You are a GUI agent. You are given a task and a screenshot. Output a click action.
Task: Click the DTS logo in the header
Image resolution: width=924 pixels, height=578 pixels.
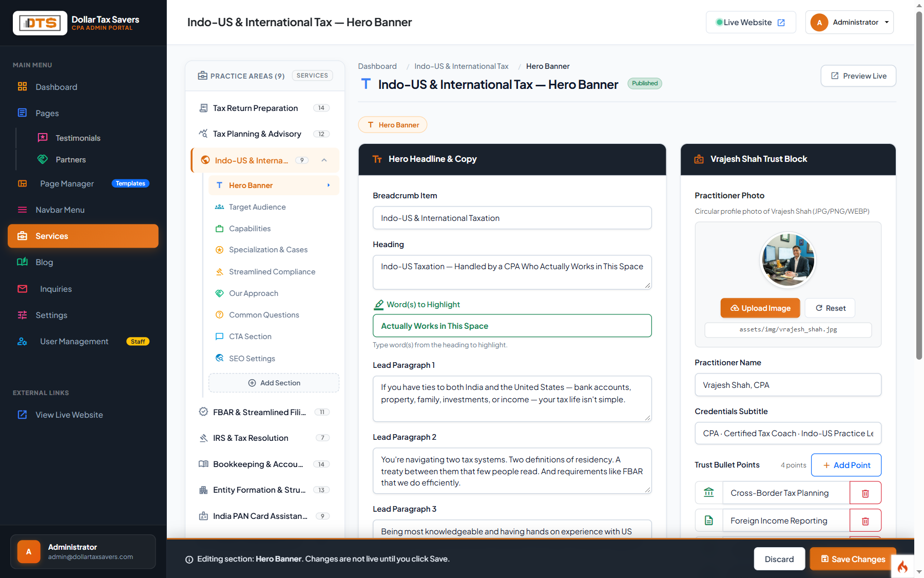(40, 23)
